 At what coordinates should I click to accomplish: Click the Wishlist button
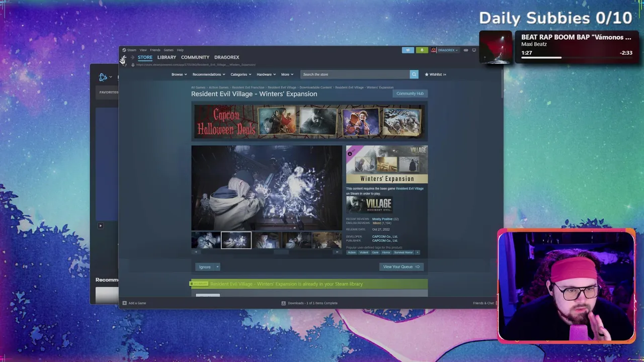coord(436,74)
